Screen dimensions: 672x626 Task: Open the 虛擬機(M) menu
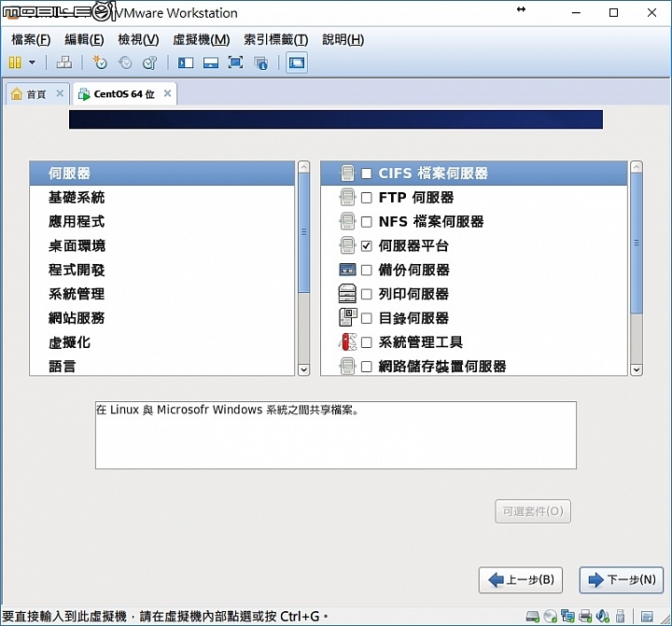tap(202, 40)
